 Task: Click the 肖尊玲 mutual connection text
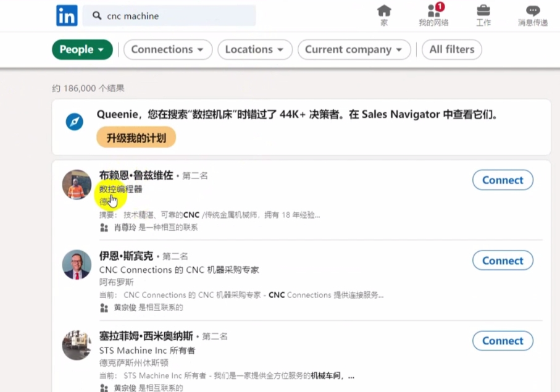(x=156, y=227)
